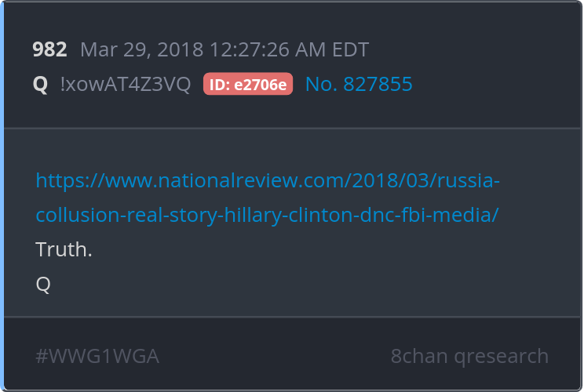
Task: Select the tripcode !xowAT4Z3VQ
Action: [x=126, y=84]
